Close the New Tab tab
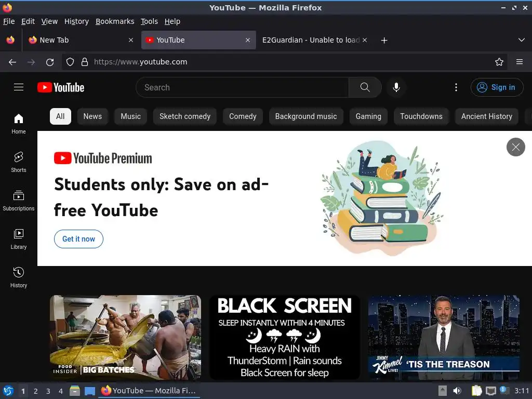532x399 pixels. click(131, 40)
